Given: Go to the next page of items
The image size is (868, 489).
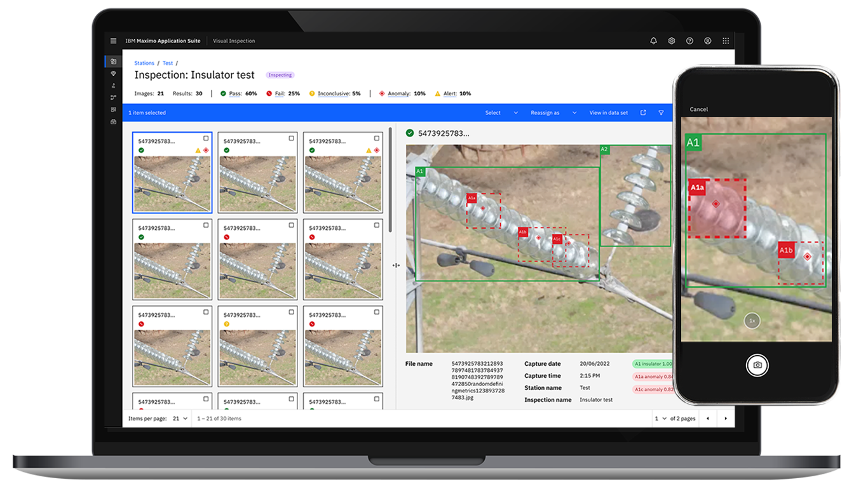Looking at the screenshot, I should click(x=726, y=419).
